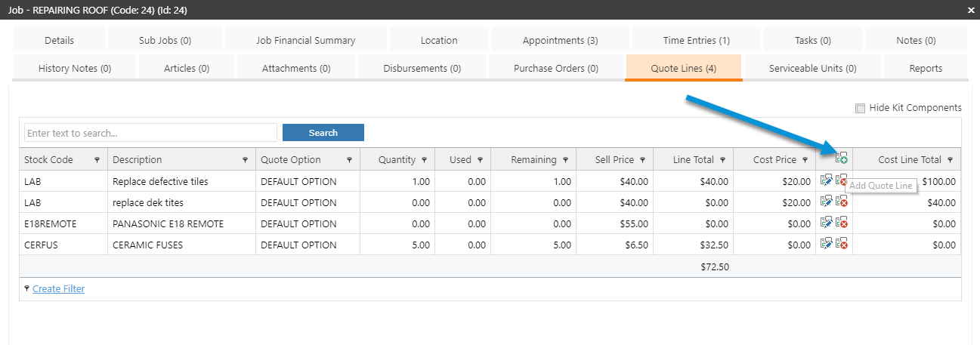Select the CERFUS stock code cell
This screenshot has width=980, height=345.
pos(63,245)
